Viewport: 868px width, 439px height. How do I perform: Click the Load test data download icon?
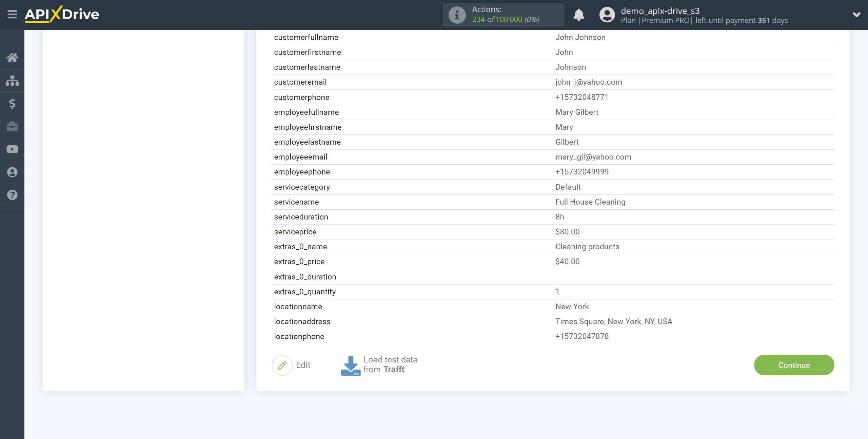coord(350,365)
